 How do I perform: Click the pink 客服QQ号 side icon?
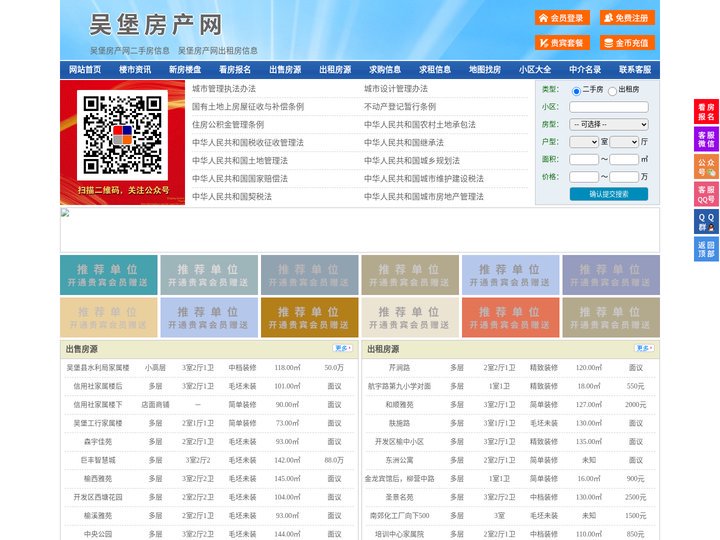click(x=706, y=194)
